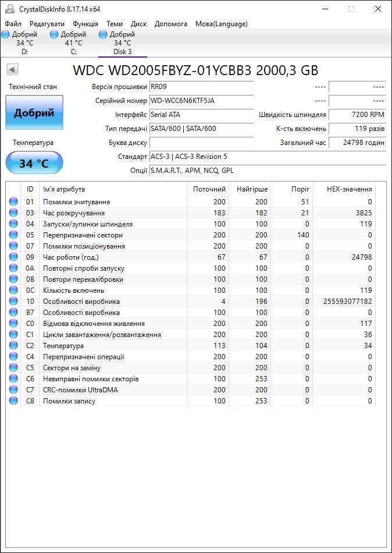Click the status orb for Кількість включень row
The height and width of the screenshot is (553, 392).
pyautogui.click(x=13, y=290)
